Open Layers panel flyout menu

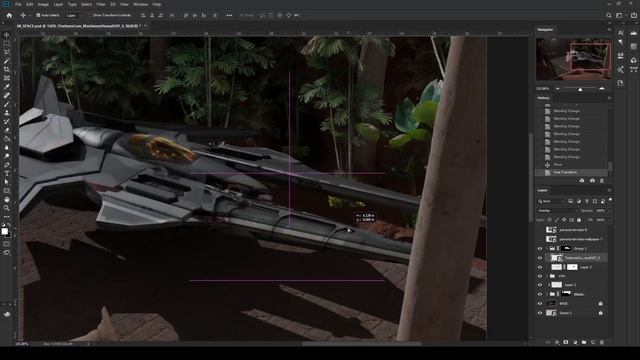click(x=609, y=190)
